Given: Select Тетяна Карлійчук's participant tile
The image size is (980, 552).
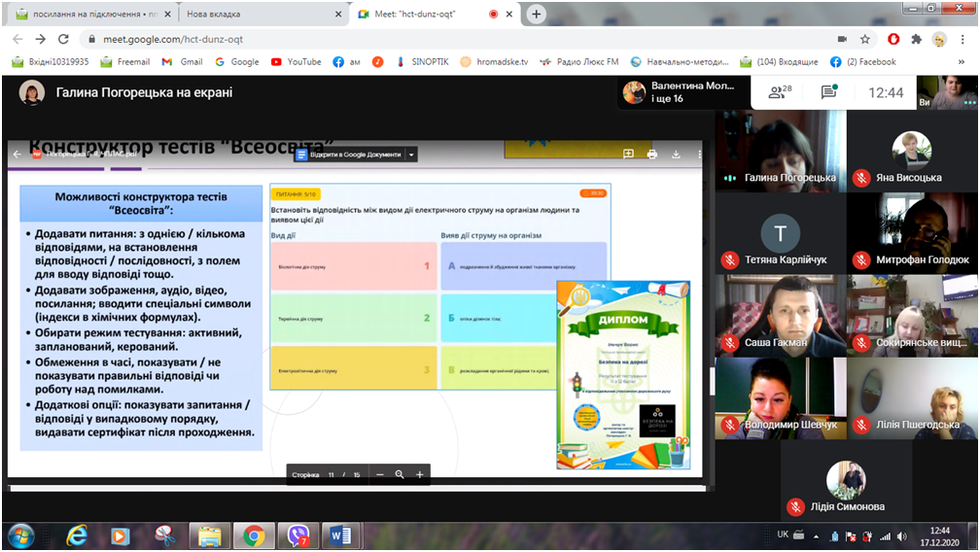Looking at the screenshot, I should pyautogui.click(x=781, y=233).
